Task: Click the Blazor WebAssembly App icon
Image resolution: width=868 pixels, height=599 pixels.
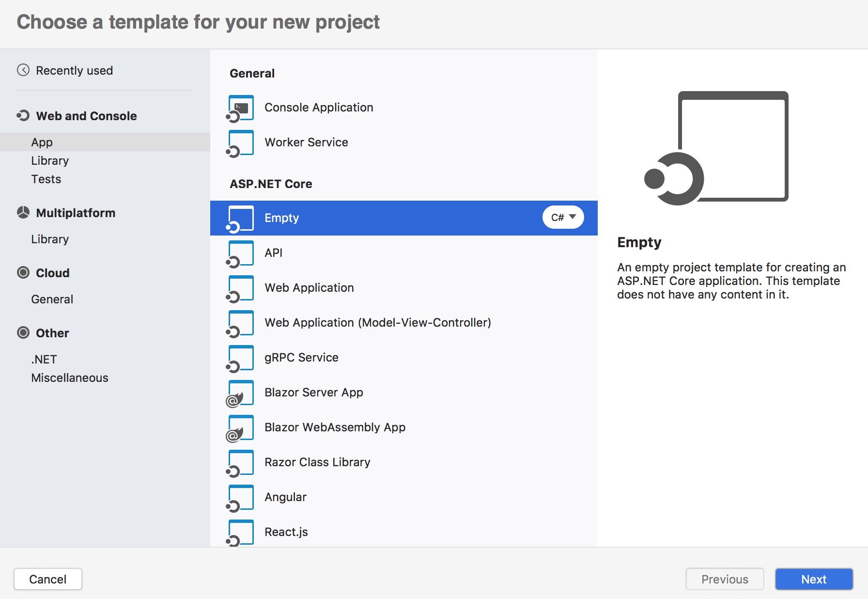Action: point(240,427)
